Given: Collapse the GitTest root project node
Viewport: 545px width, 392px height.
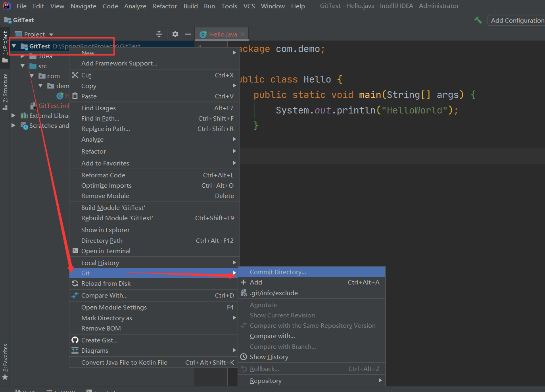Looking at the screenshot, I should pyautogui.click(x=14, y=46).
